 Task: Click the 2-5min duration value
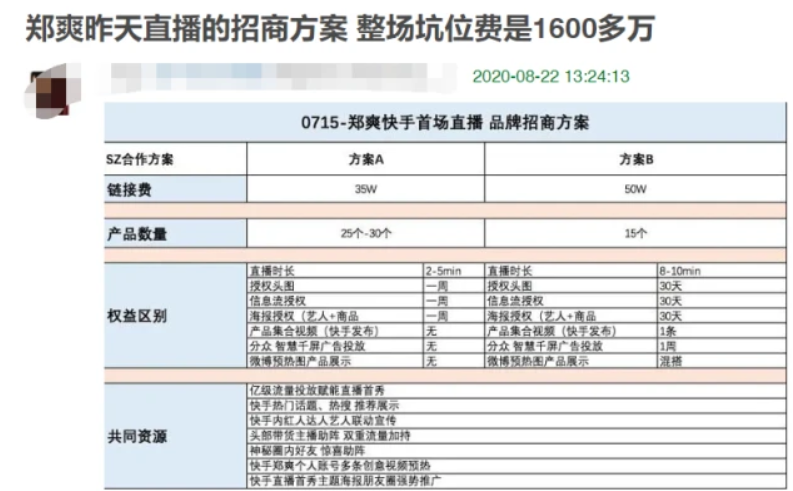coord(454,271)
